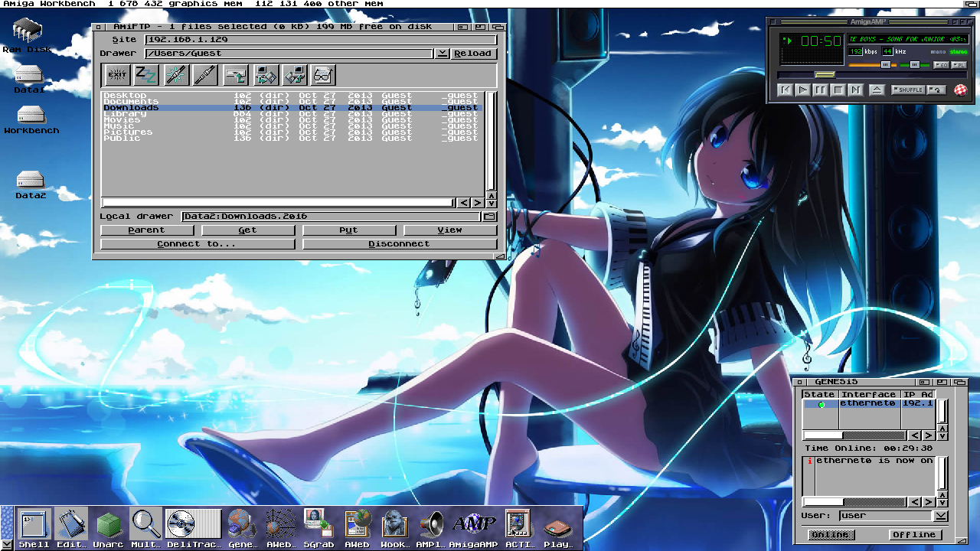The width and height of the screenshot is (980, 551).
Task: Click the AmigaAMP song position seek bar
Action: [872, 74]
